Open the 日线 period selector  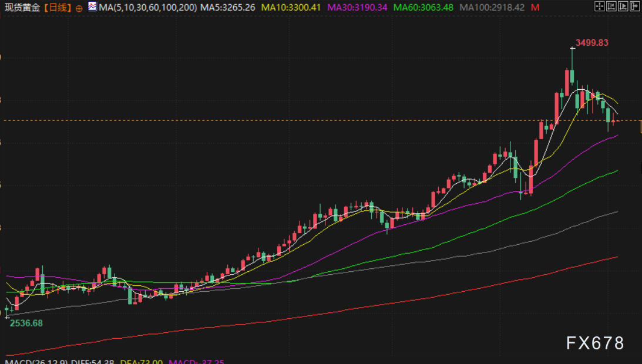coord(58,8)
